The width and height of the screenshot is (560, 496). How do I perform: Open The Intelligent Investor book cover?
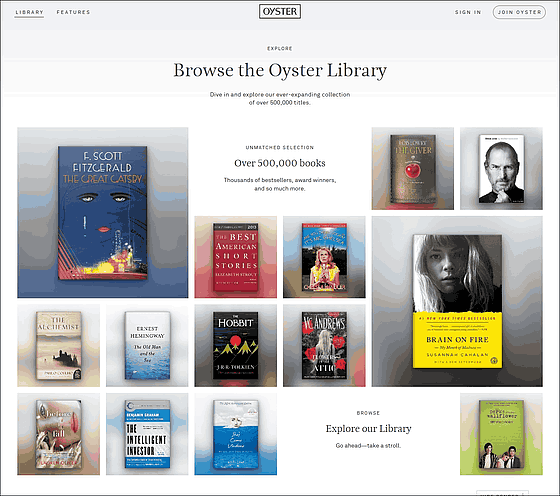click(147, 434)
